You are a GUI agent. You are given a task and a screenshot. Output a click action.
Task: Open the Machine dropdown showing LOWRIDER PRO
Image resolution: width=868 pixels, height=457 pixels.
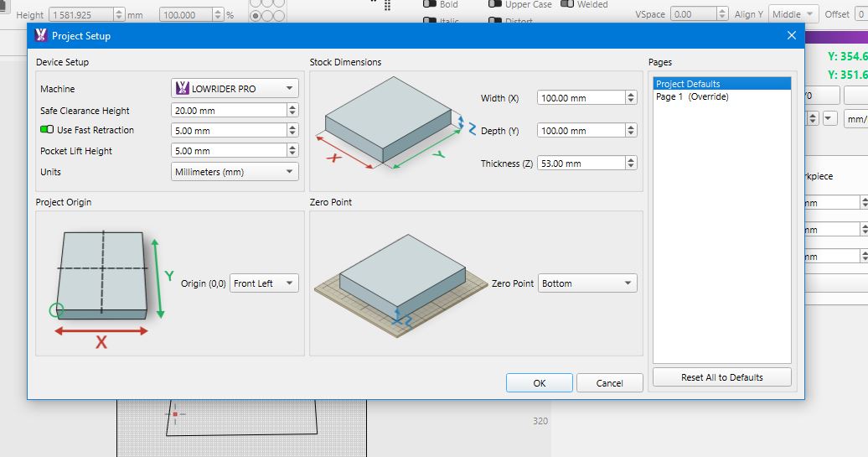pyautogui.click(x=235, y=88)
